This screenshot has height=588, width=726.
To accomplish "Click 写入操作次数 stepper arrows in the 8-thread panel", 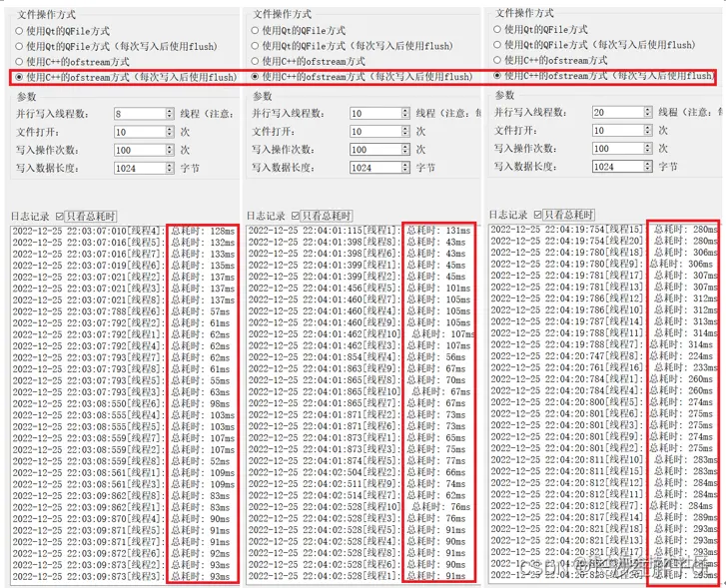I will pos(170,150).
